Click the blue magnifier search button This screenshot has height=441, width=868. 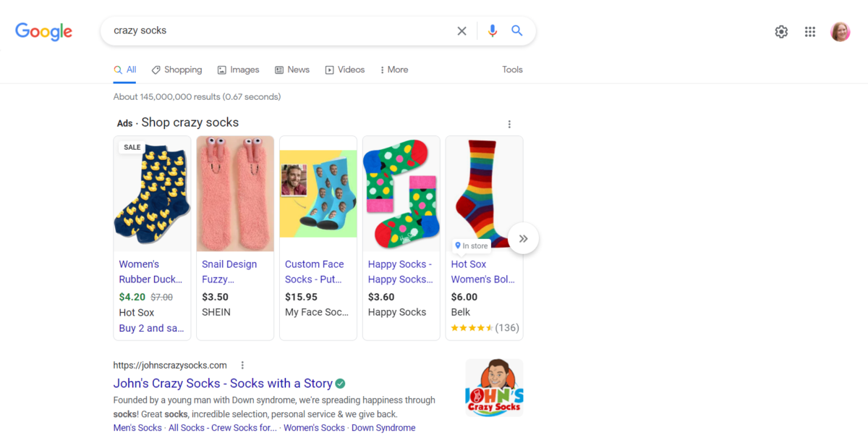coord(516,31)
